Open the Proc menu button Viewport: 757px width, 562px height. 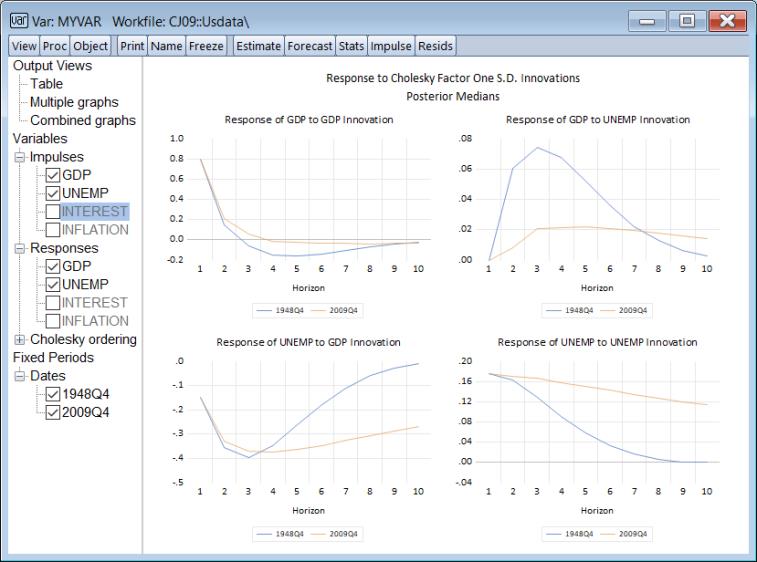[x=55, y=46]
